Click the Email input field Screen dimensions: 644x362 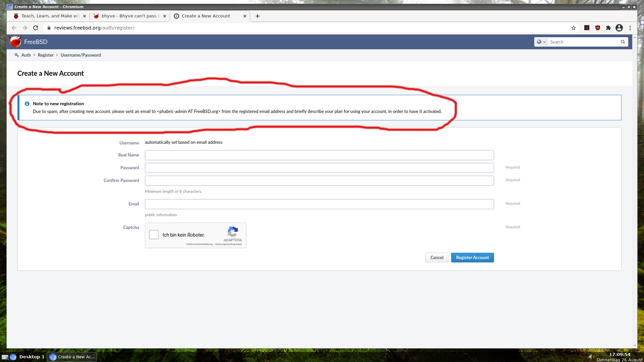click(x=319, y=204)
